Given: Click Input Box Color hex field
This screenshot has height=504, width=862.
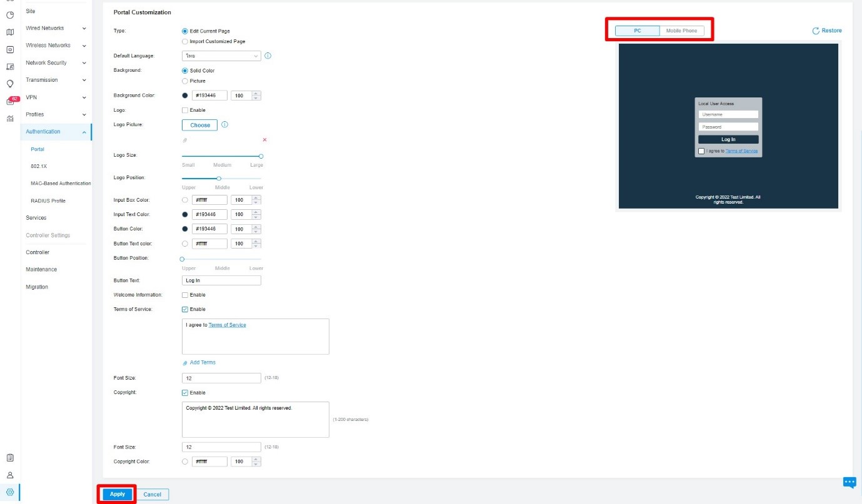Looking at the screenshot, I should coord(209,200).
